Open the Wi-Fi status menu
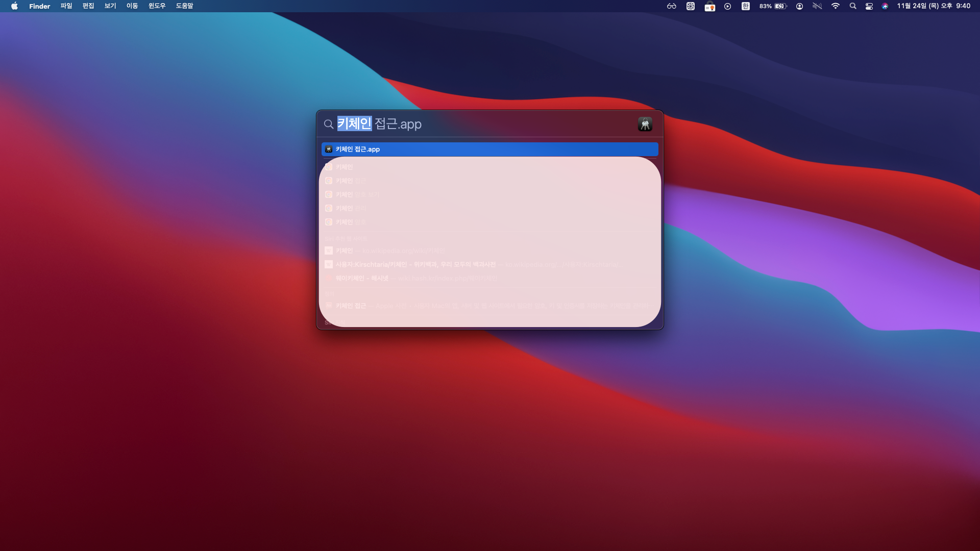Viewport: 980px width, 551px height. tap(835, 6)
